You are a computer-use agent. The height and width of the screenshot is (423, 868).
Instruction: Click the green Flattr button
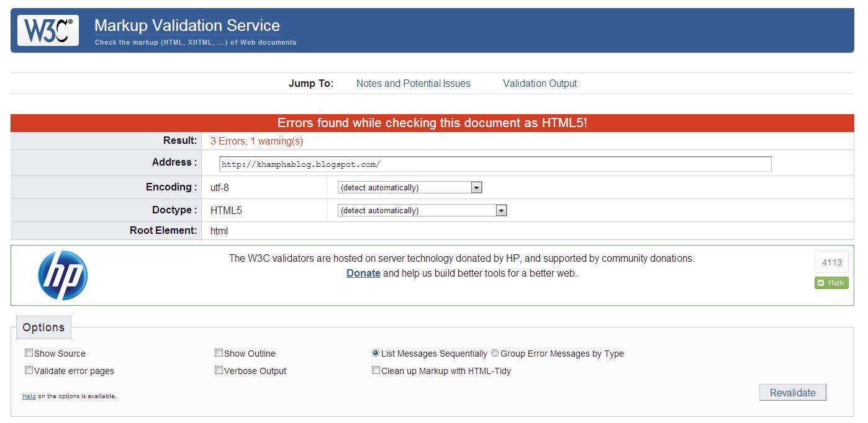[x=831, y=283]
